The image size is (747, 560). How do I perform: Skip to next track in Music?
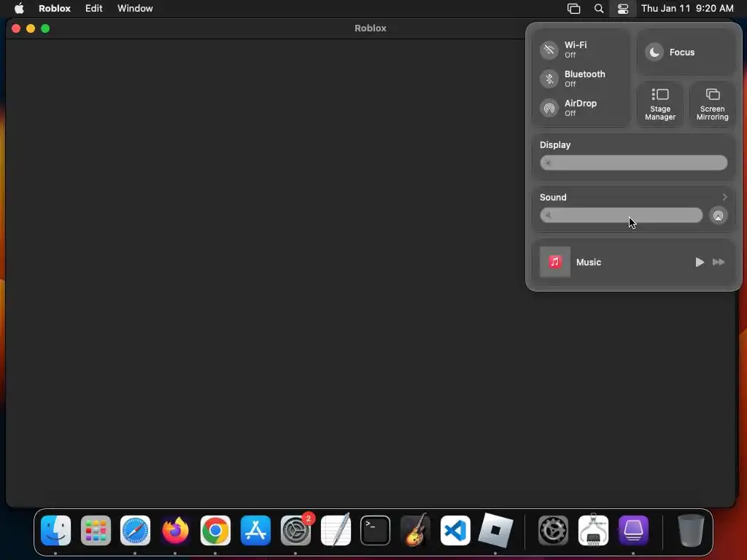719,262
